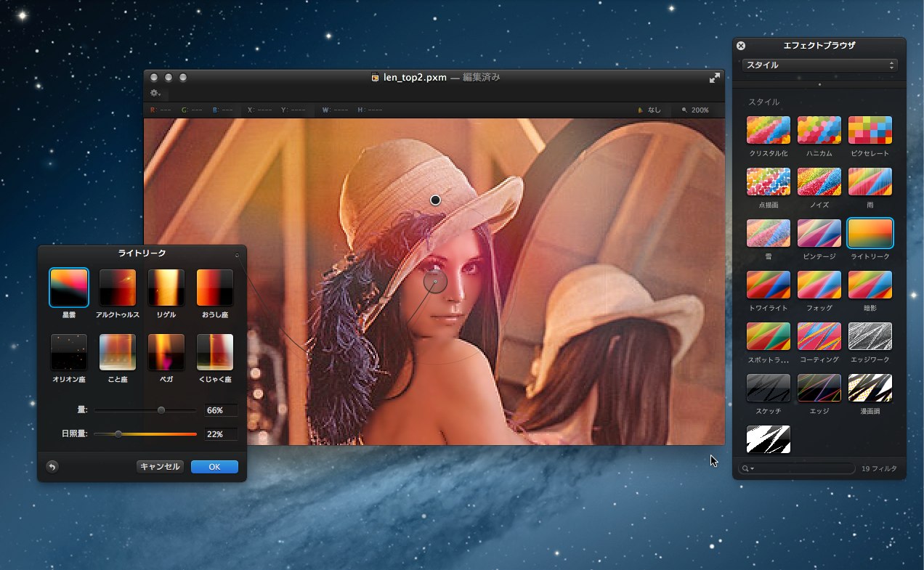Click the rope anchor dot in ライトリーク dialog
The image size is (924, 570).
[x=237, y=256]
